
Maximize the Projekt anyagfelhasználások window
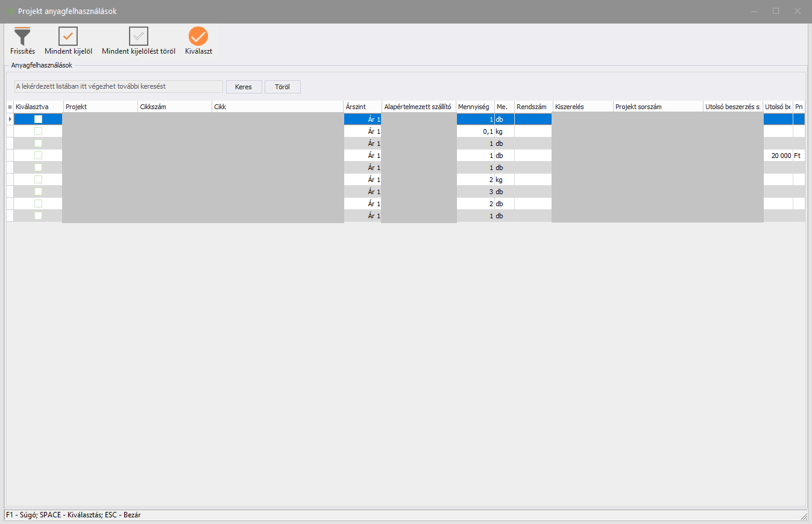pos(776,11)
